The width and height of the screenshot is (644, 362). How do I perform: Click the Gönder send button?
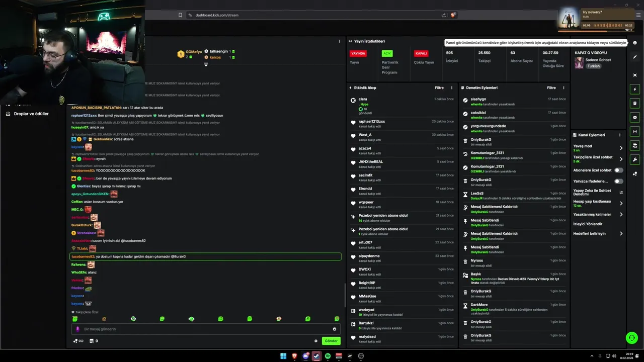pos(331,341)
